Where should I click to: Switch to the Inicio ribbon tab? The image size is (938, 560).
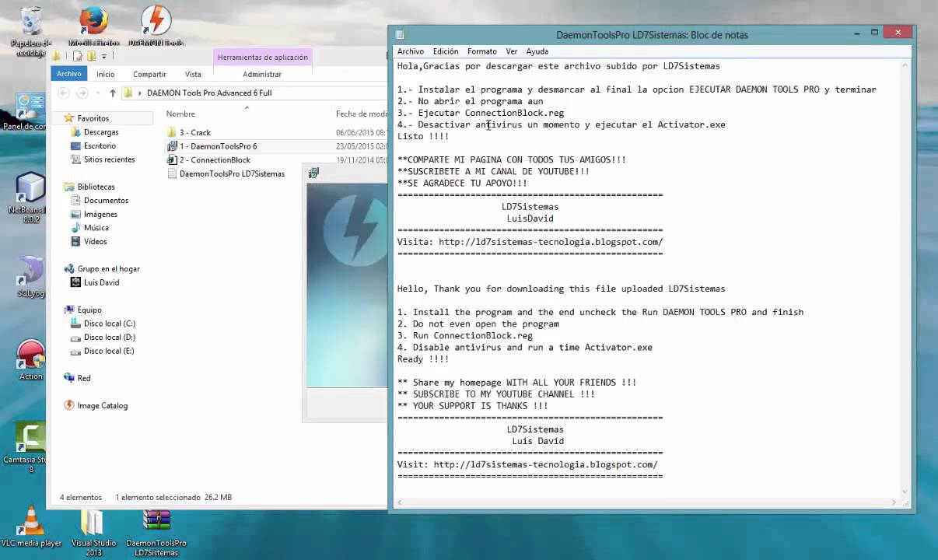(x=106, y=74)
